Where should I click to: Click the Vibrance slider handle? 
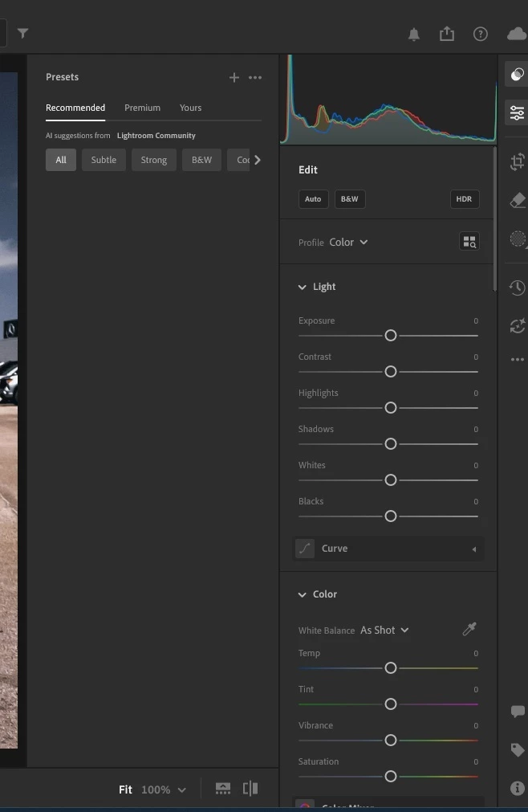coord(391,740)
